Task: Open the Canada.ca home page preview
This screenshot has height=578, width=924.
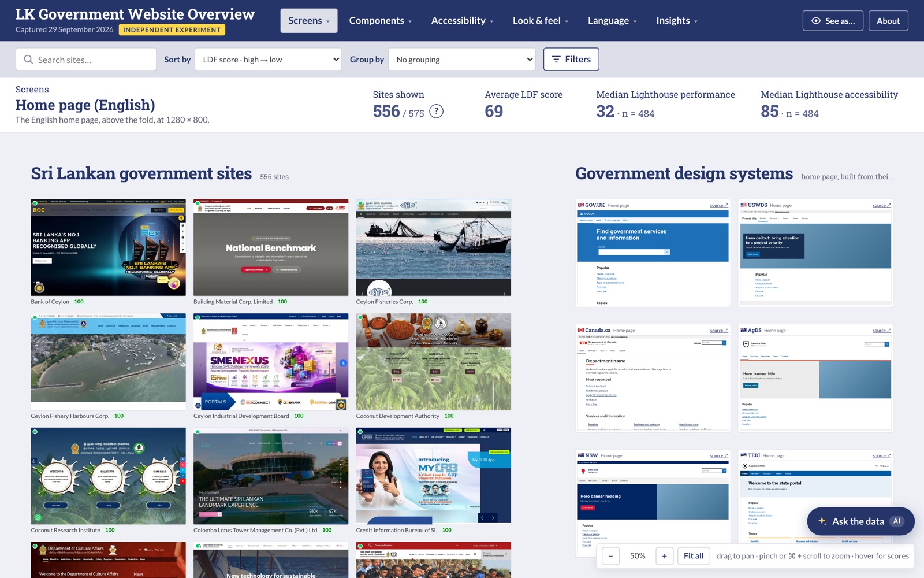Action: coord(653,383)
